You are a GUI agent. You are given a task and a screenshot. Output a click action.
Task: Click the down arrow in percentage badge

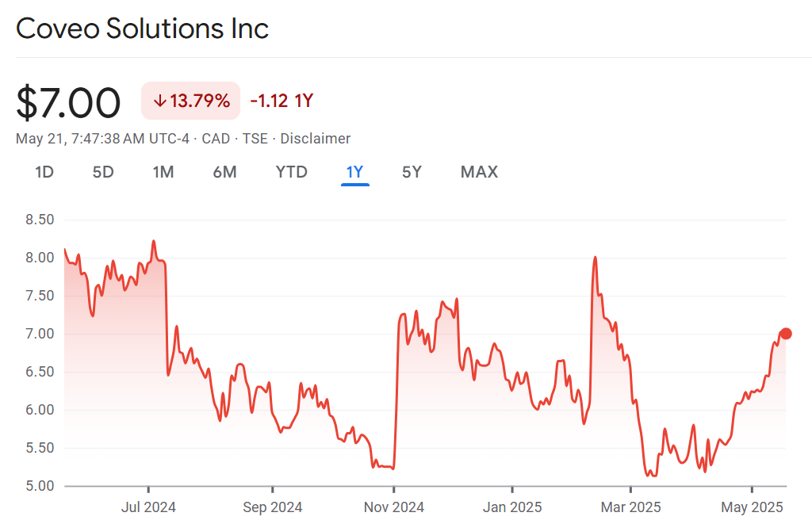tap(159, 101)
